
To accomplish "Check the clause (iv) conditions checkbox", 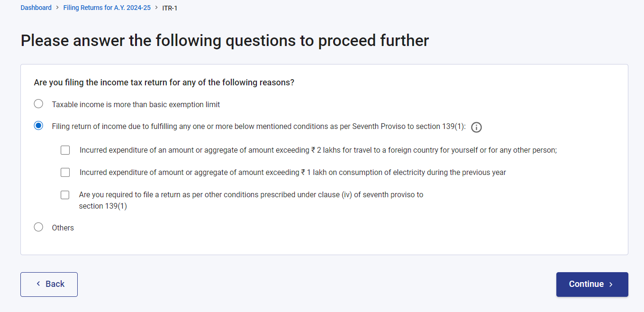I will [65, 195].
